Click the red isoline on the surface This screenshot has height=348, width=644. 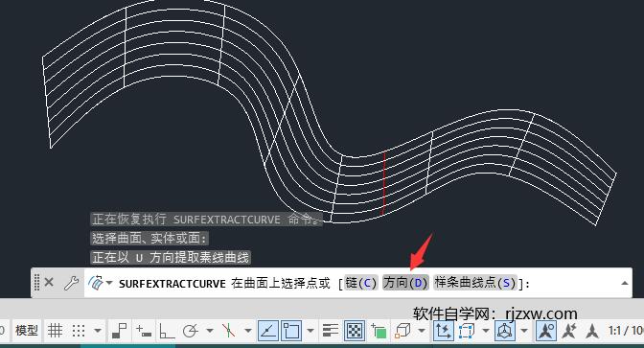tap(384, 183)
